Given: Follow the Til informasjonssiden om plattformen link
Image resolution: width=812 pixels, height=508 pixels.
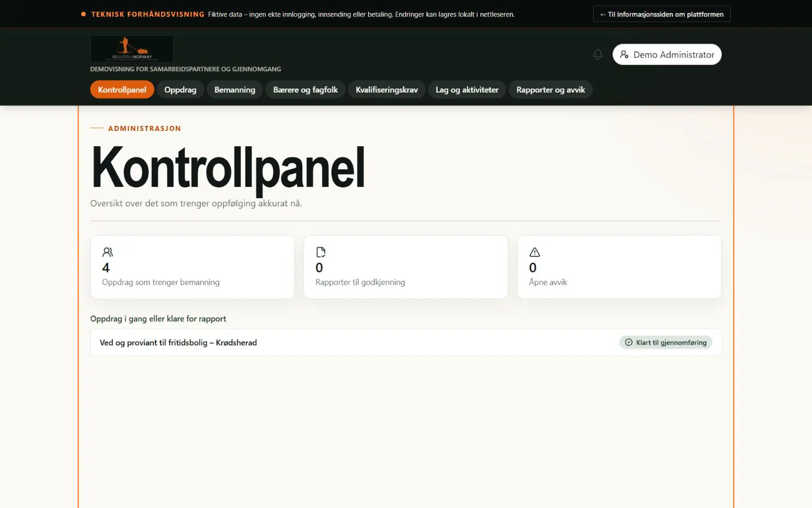Looking at the screenshot, I should (x=662, y=14).
